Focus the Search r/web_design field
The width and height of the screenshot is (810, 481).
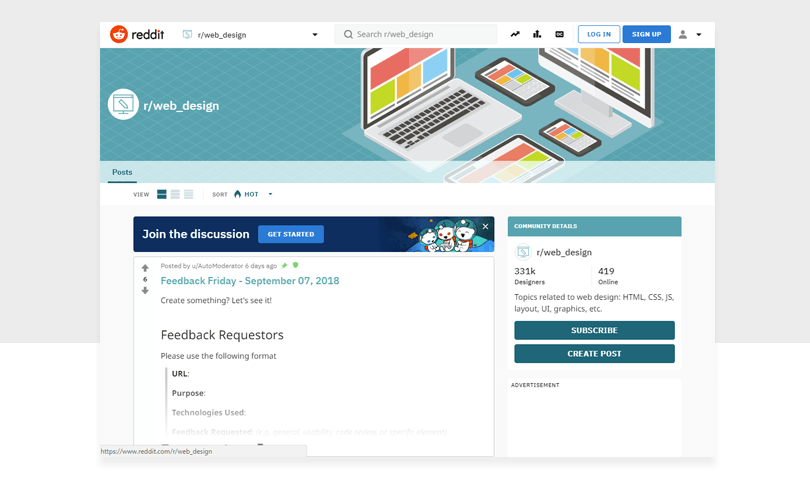point(415,34)
